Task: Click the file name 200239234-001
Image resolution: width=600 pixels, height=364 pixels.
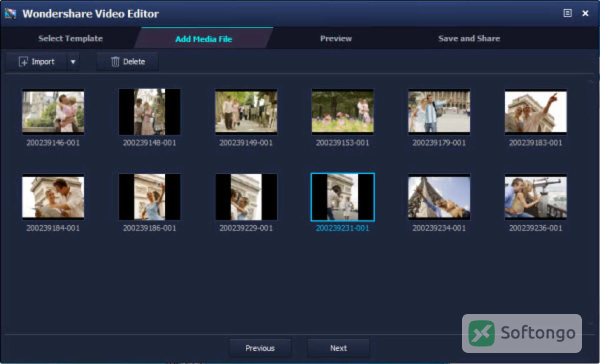Action: point(439,228)
